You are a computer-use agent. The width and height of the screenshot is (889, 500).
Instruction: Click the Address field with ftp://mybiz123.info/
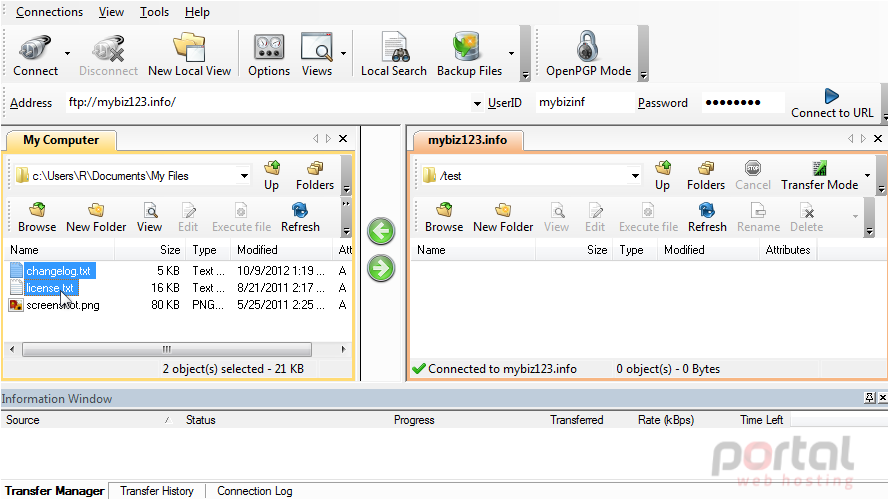point(269,103)
